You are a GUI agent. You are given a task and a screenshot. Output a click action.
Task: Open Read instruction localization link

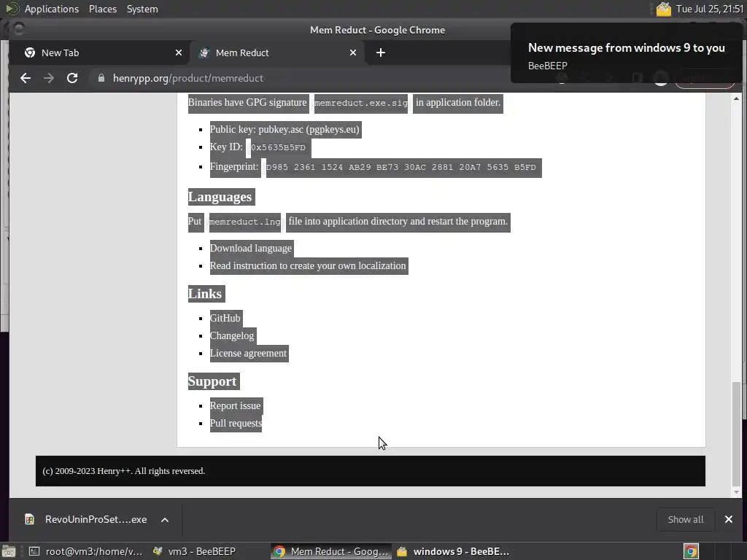pos(308,265)
